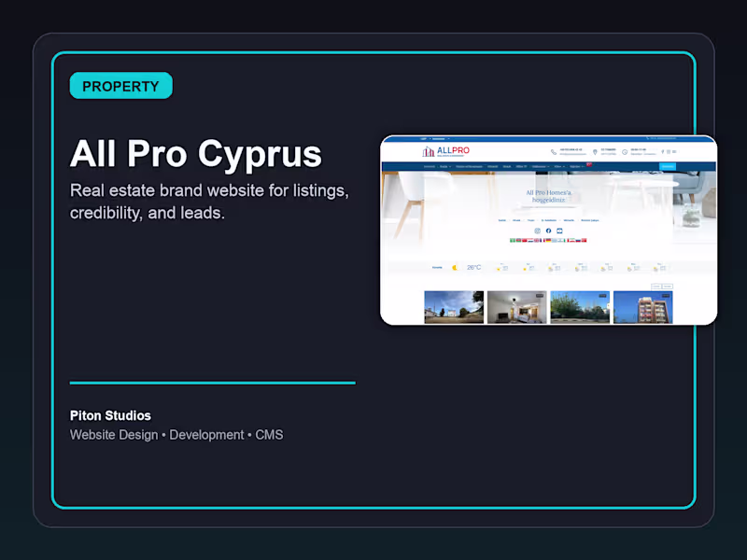This screenshot has height=560, width=747.
Task: Click the 26°C temperature reading
Action: (x=474, y=268)
